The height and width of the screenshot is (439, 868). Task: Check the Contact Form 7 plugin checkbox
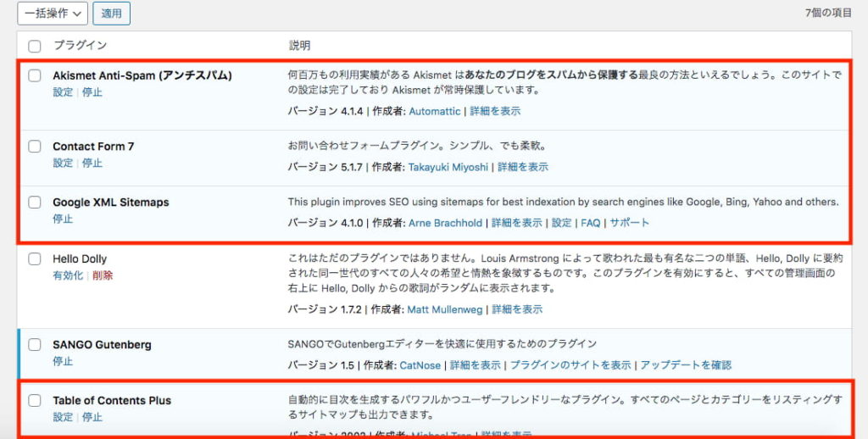[34, 146]
